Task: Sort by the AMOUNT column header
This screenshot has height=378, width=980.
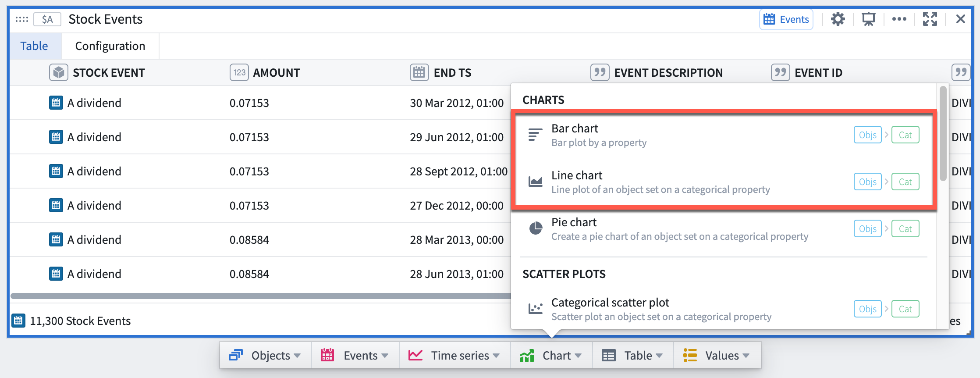Action: [x=277, y=73]
